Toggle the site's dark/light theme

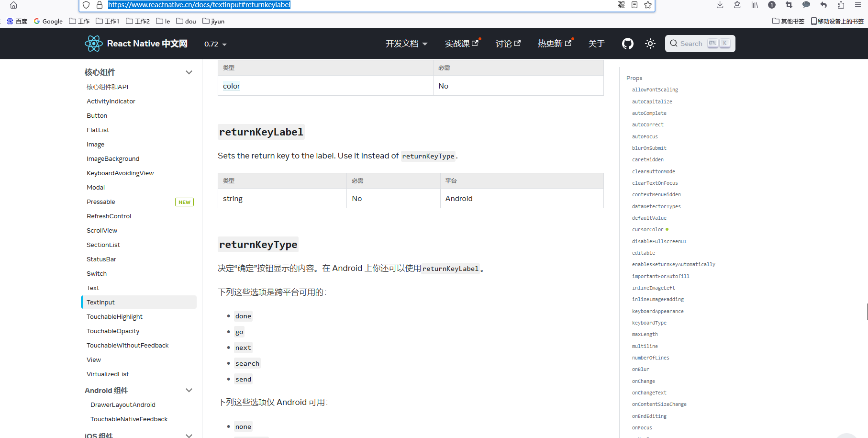click(x=650, y=43)
